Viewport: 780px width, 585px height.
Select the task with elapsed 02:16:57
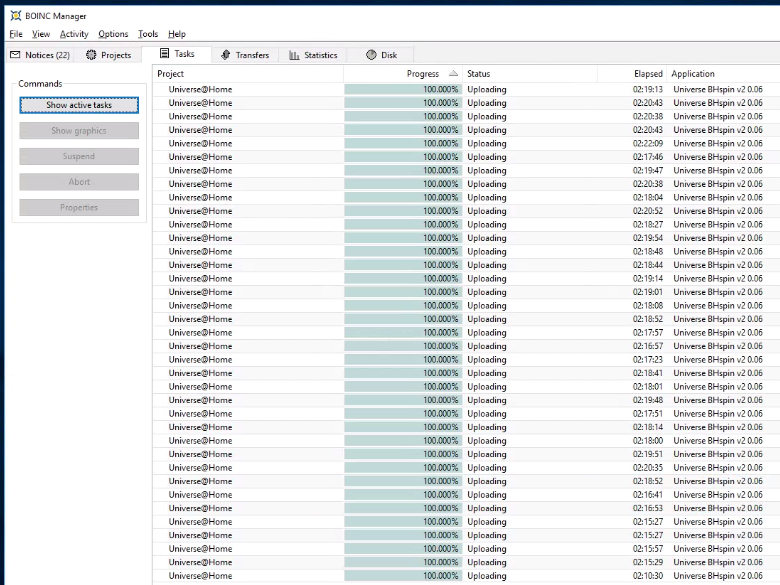coord(466,346)
